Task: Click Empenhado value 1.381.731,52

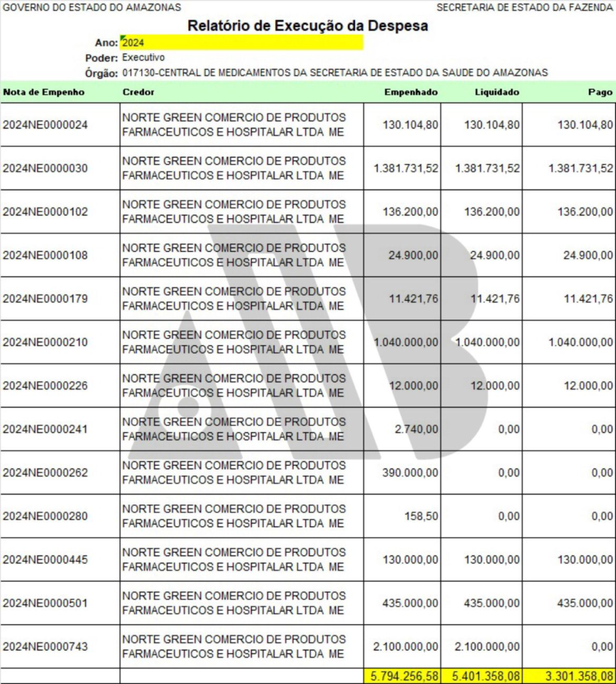Action: click(406, 168)
